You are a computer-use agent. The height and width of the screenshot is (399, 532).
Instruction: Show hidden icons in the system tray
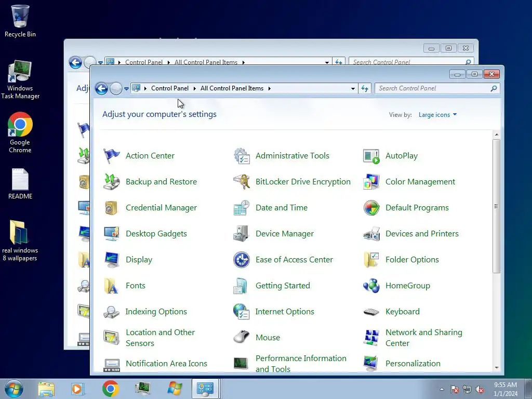pyautogui.click(x=442, y=389)
